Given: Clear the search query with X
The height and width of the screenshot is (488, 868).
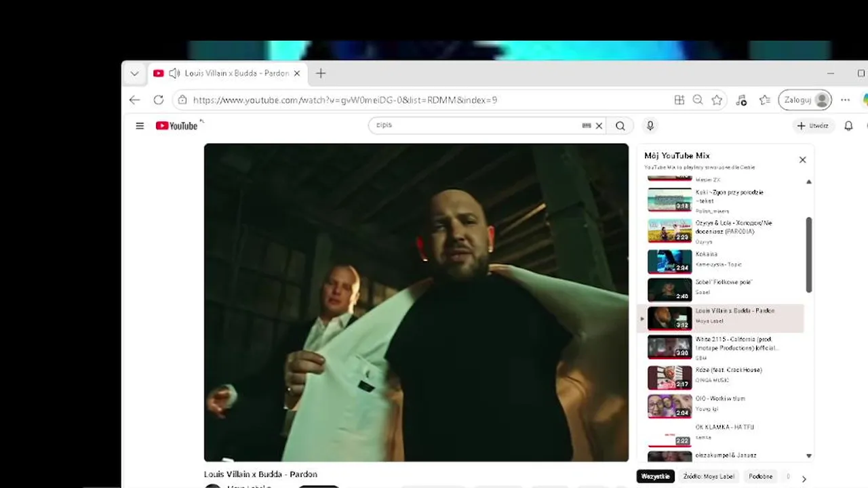Looking at the screenshot, I should (x=599, y=125).
